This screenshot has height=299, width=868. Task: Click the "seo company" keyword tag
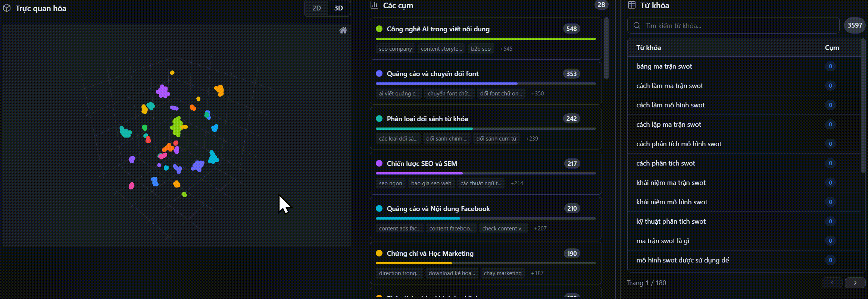(x=395, y=49)
